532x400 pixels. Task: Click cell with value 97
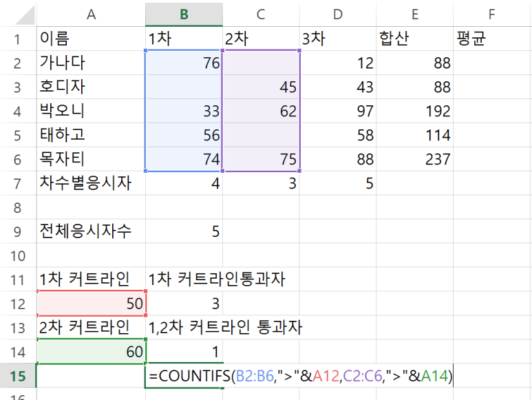[x=338, y=112]
